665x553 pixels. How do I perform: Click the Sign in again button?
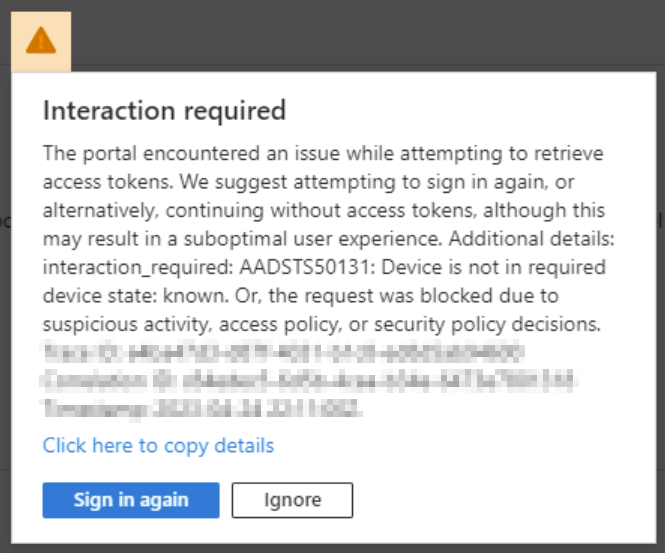131,500
